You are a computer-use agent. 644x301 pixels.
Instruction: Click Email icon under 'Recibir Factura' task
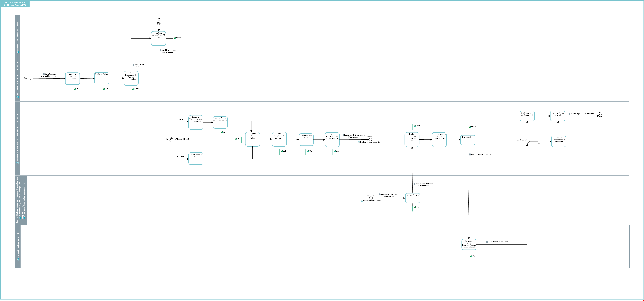click(415, 207)
